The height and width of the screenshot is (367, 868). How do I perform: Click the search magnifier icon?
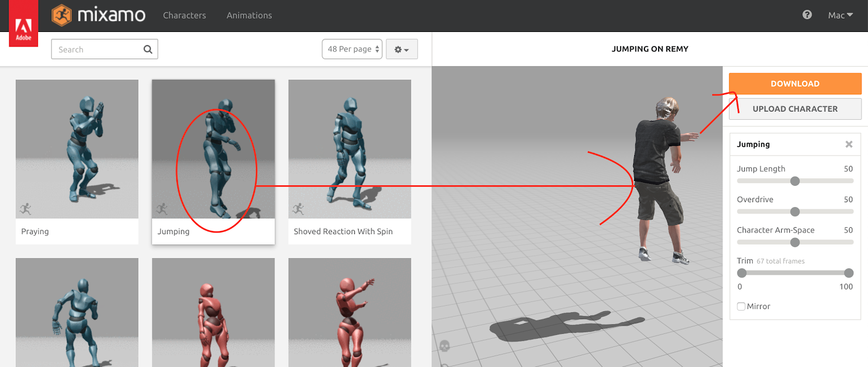coord(148,49)
